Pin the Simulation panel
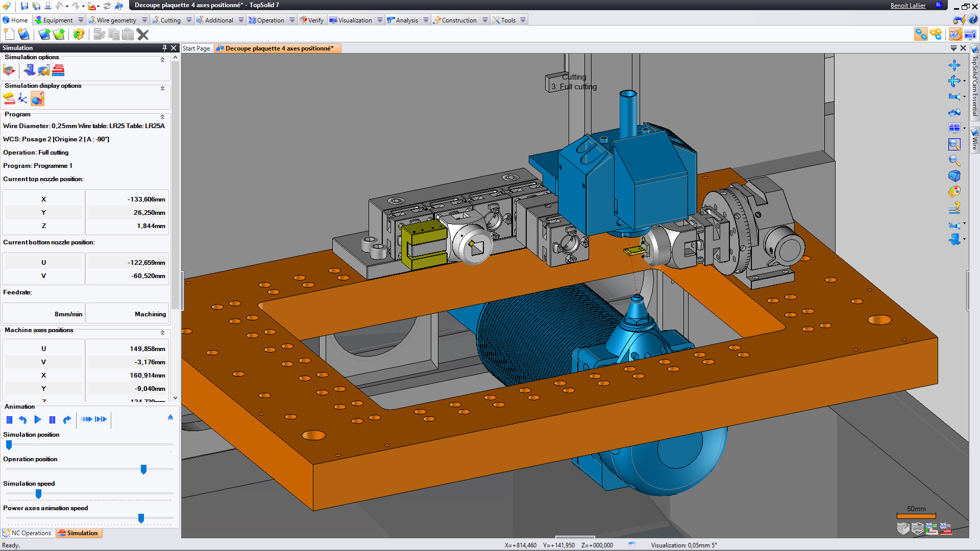 (164, 48)
